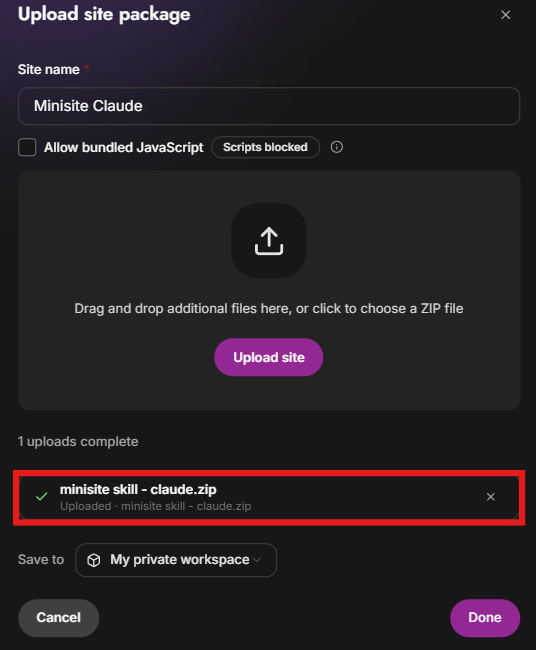Screen dimensions: 536x650
Task: Close the Upload site package dialog
Action: click(x=505, y=15)
